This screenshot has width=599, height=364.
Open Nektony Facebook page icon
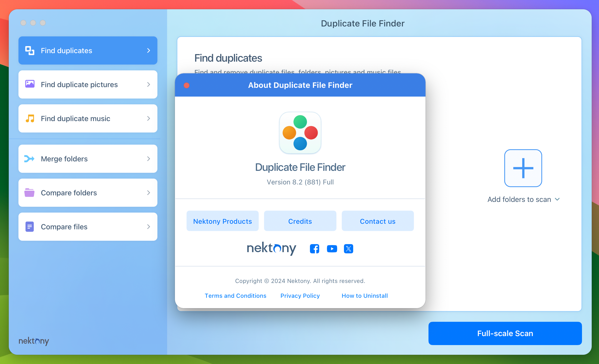click(x=315, y=249)
